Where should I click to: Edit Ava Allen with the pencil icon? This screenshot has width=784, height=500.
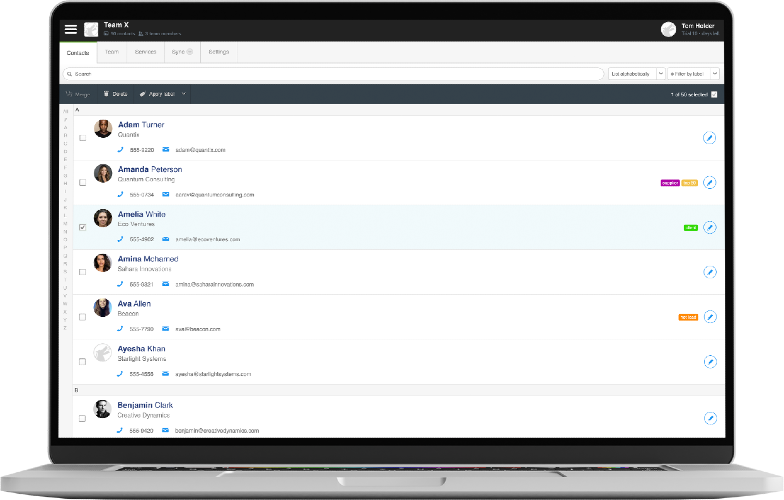point(710,316)
